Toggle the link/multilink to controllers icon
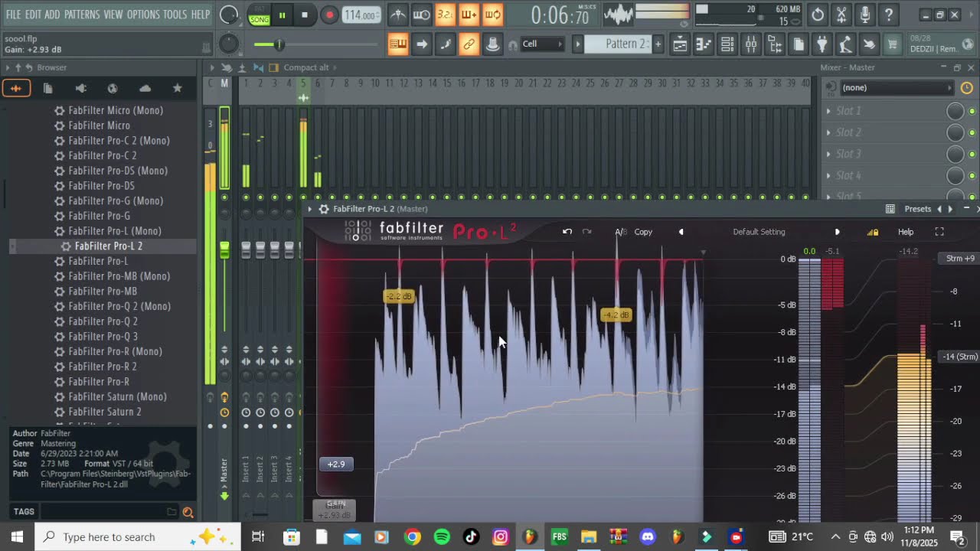 [x=469, y=44]
